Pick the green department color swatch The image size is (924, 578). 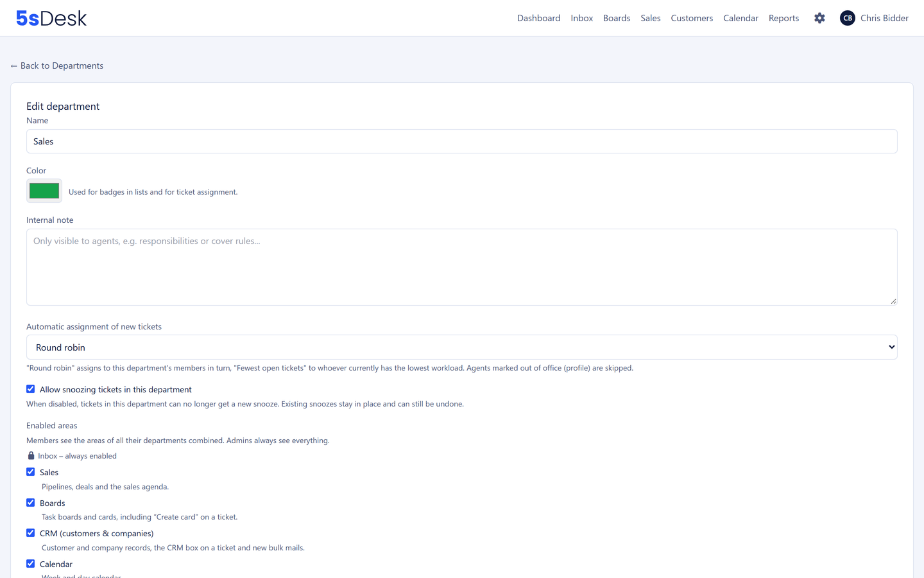(x=44, y=191)
